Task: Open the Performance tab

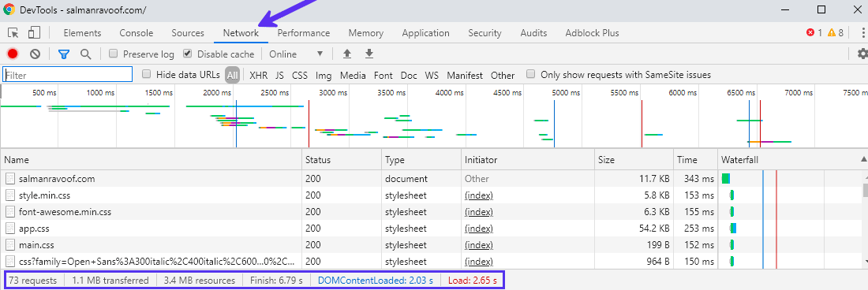Action: coord(303,32)
